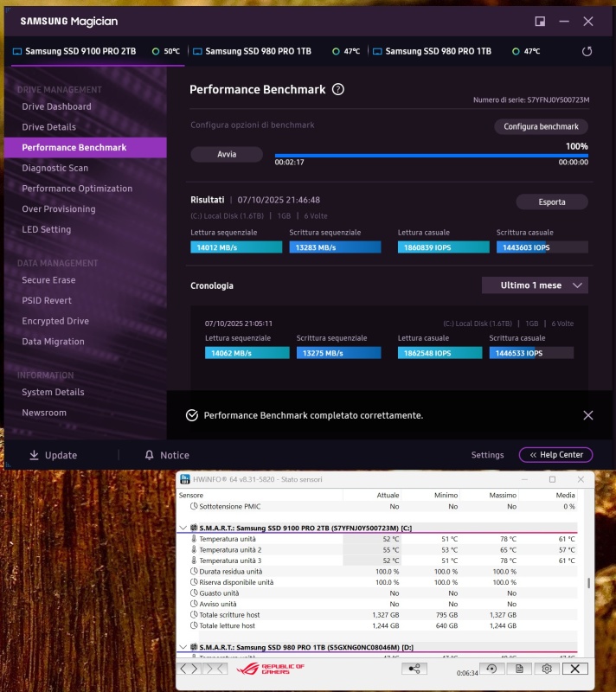Click the mini-mode window icon in Magician
616x692 pixels.
(x=540, y=21)
